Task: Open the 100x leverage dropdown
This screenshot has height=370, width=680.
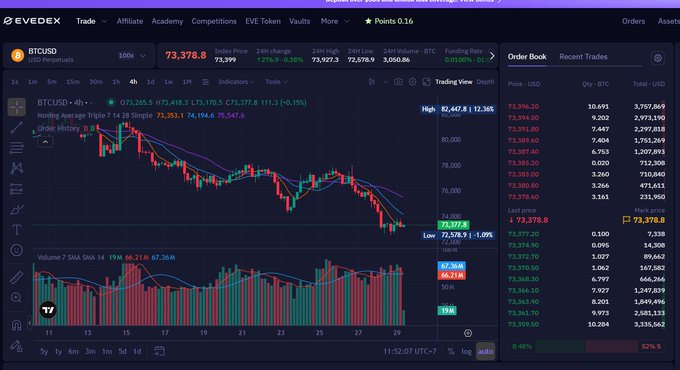Action: click(x=132, y=56)
